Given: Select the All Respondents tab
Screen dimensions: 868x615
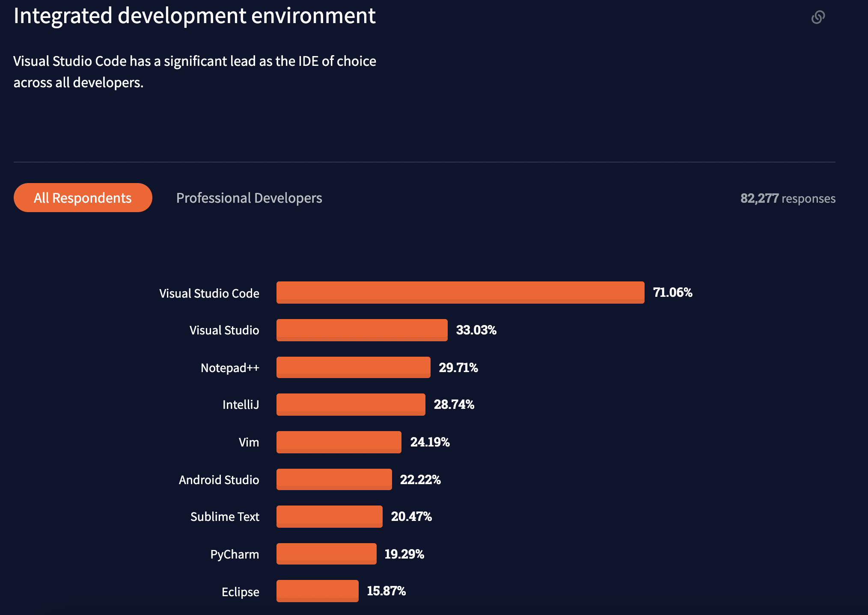Looking at the screenshot, I should point(83,198).
